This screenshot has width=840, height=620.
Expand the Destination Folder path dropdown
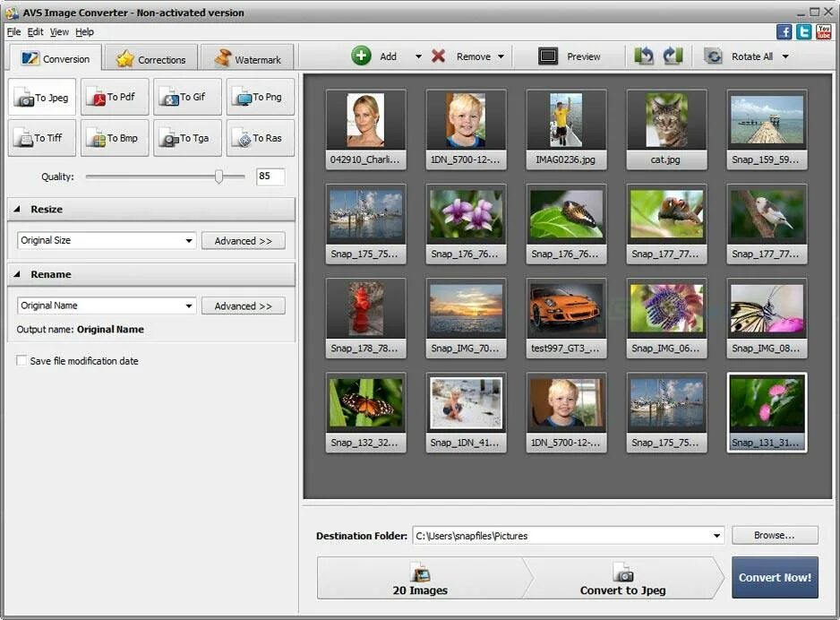716,536
